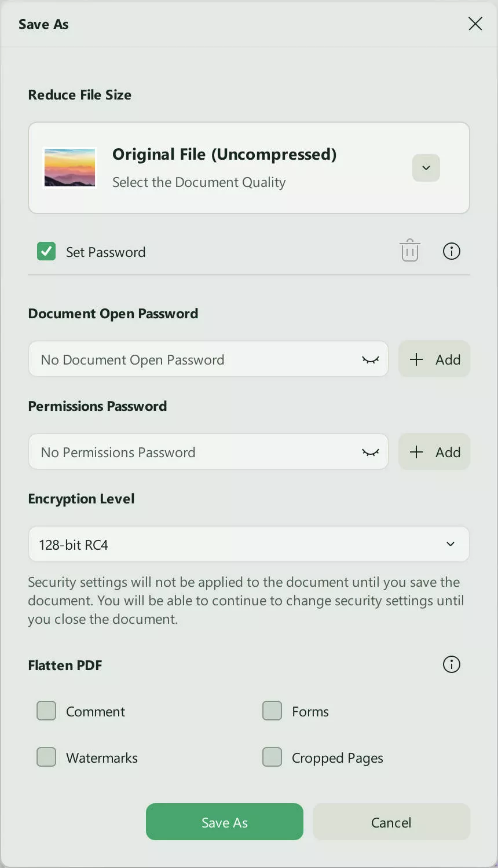
Task: Click the Flatten PDF info icon
Action: click(451, 664)
